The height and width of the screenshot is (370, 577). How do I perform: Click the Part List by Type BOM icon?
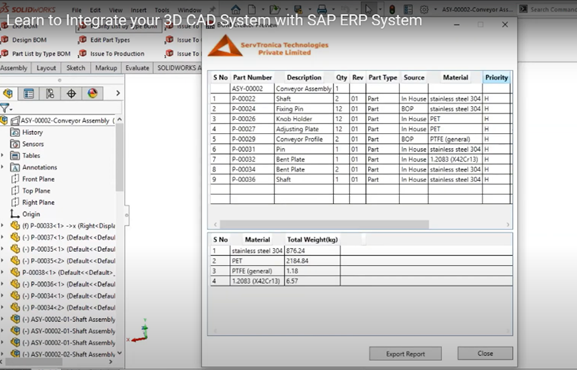pos(4,54)
